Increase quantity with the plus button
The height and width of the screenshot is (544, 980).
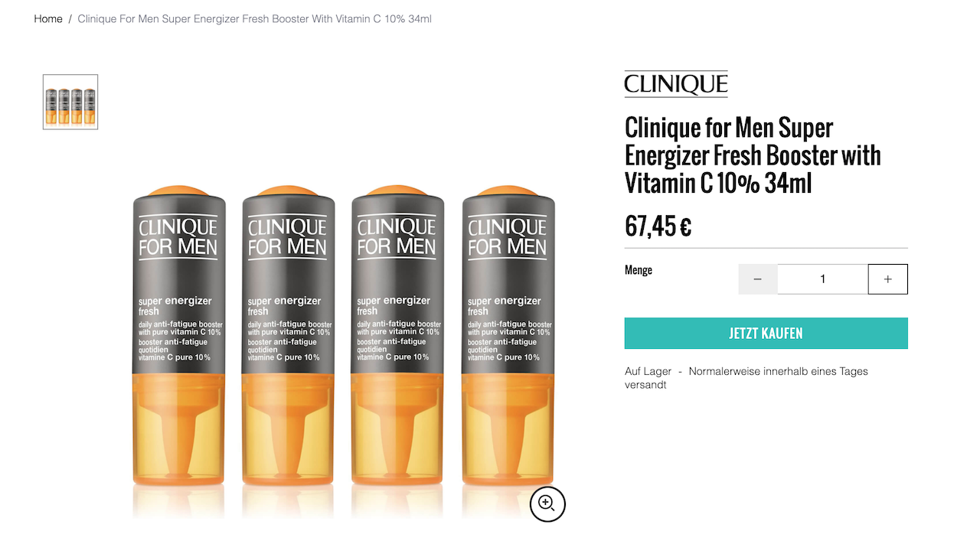[x=887, y=279]
